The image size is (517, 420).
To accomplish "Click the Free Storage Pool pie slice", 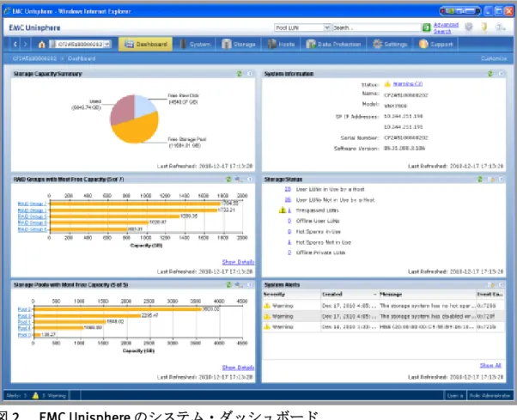I will point(137,129).
